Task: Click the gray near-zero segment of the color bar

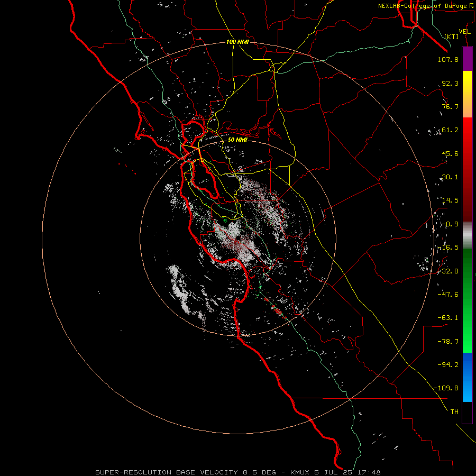Action: (467, 235)
